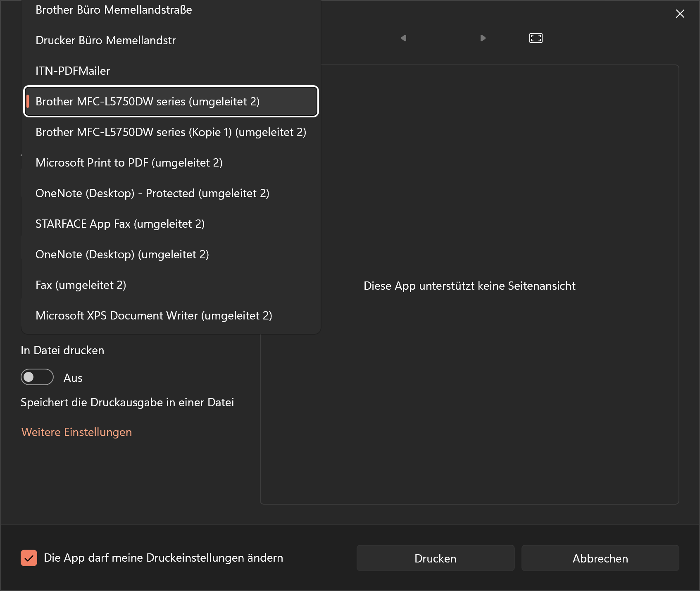Toggle fit-to-page preview icon
Screen dimensions: 700x591
(x=536, y=38)
